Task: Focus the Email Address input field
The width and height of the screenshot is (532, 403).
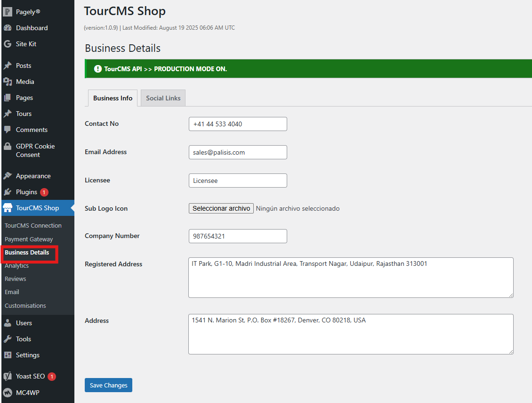Action: point(237,152)
